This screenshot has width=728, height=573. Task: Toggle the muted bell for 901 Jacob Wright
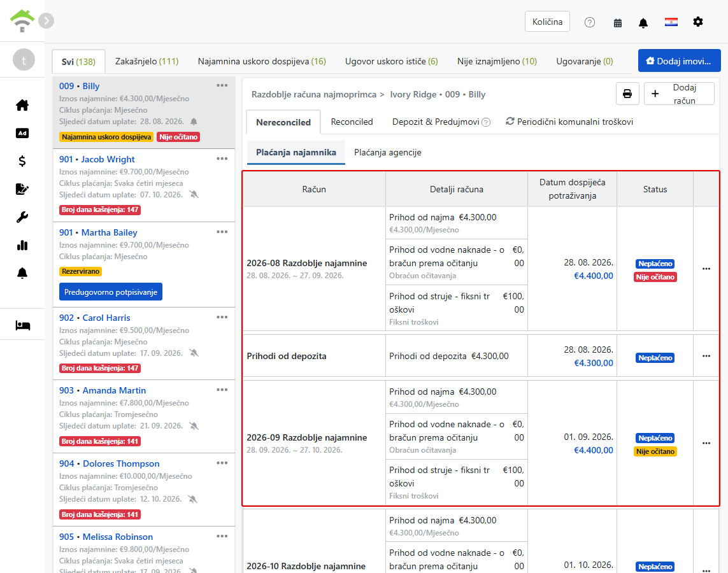(194, 194)
